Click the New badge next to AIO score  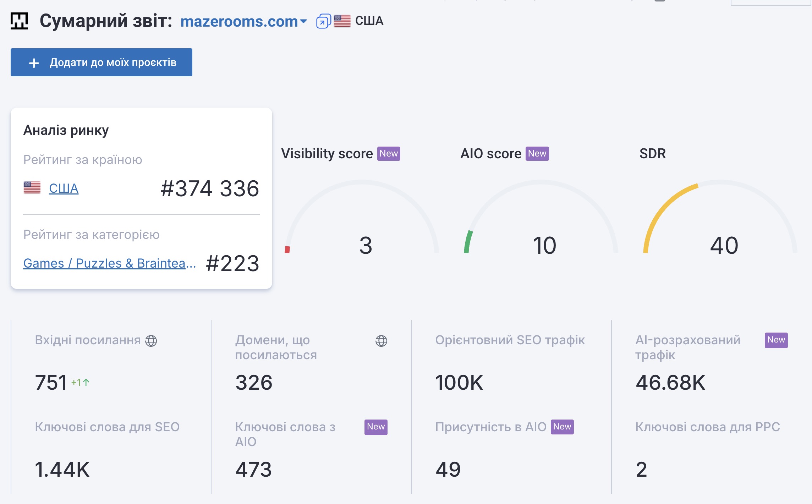click(537, 154)
